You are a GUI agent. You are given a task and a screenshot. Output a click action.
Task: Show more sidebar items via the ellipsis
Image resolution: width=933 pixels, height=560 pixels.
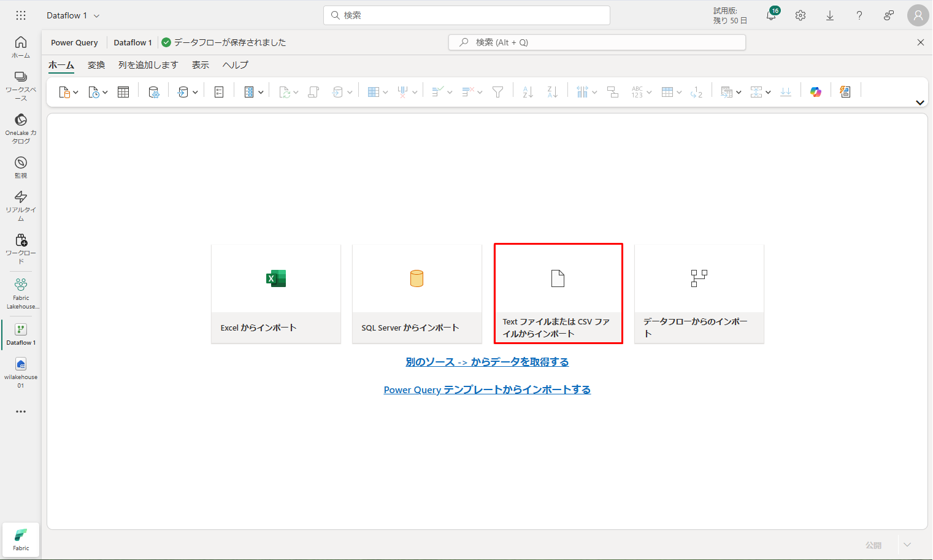pos(21,412)
